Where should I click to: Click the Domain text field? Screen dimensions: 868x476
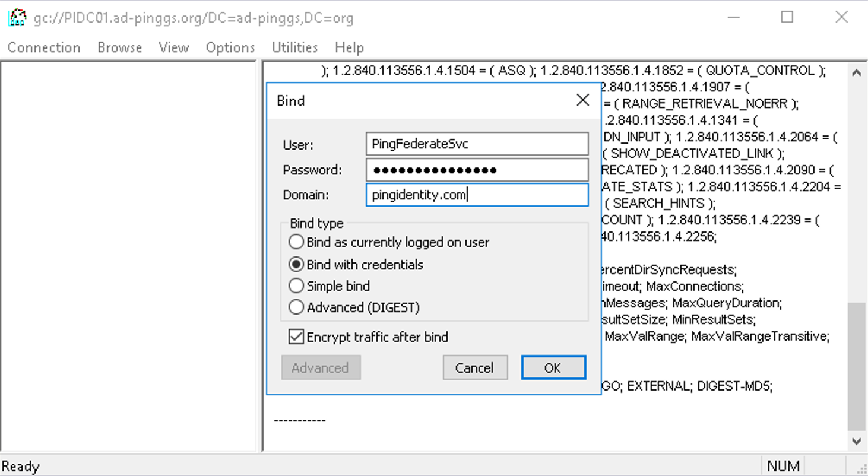[x=477, y=195]
